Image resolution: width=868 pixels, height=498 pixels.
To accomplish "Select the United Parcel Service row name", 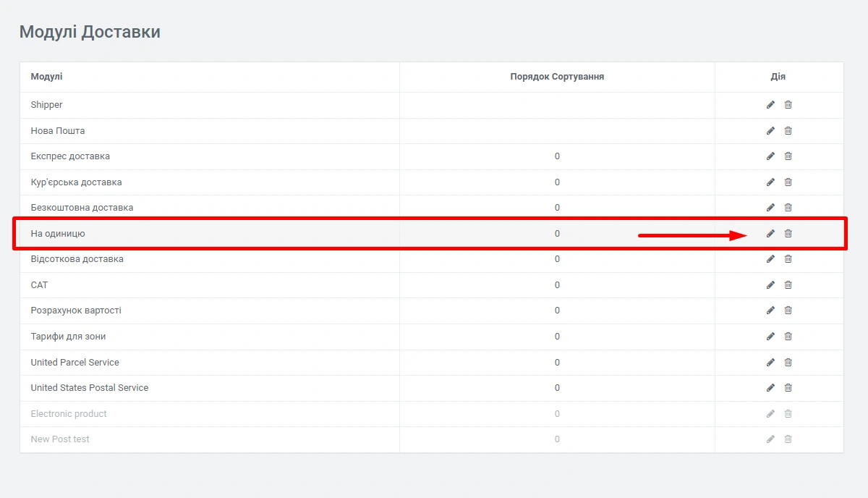I will pos(75,362).
